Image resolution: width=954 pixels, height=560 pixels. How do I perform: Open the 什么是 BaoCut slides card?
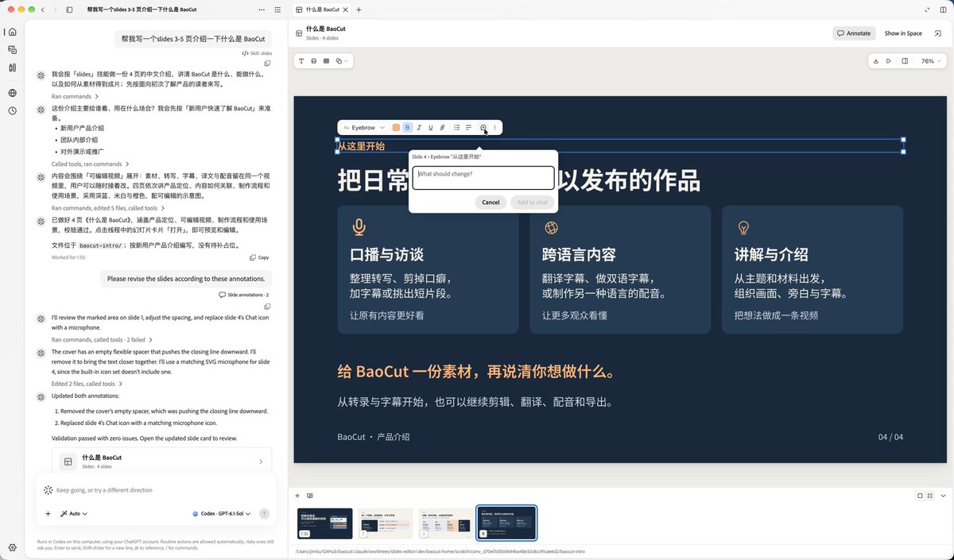163,462
